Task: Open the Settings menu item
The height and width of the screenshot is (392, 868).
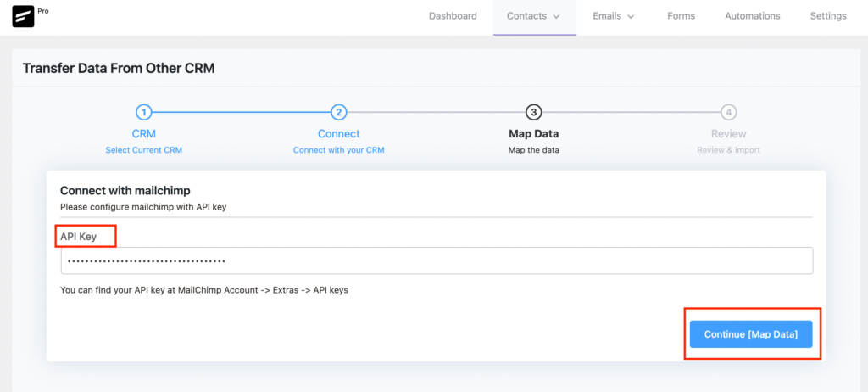Action: (x=828, y=16)
